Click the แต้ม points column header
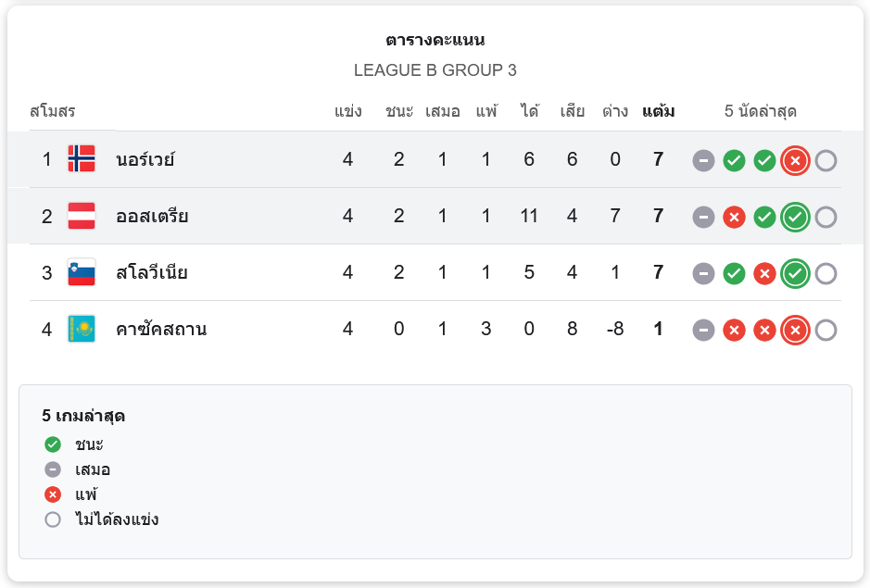870x588 pixels. [658, 112]
